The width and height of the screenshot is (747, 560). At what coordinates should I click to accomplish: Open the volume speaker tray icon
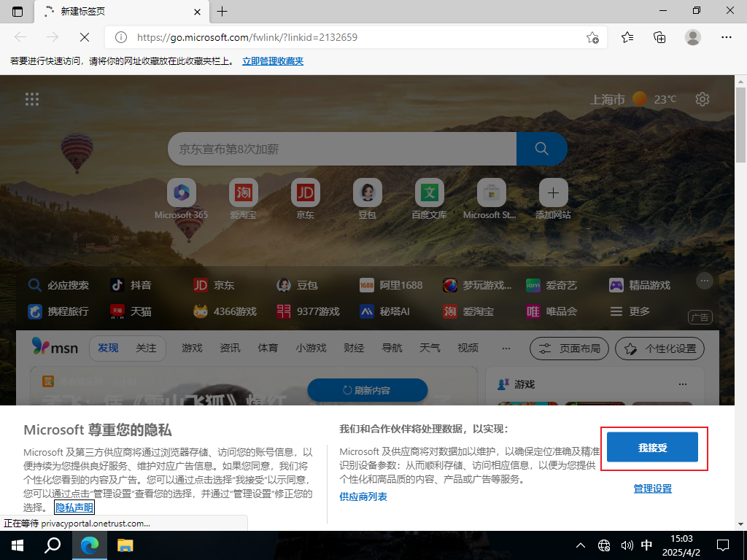pos(627,545)
